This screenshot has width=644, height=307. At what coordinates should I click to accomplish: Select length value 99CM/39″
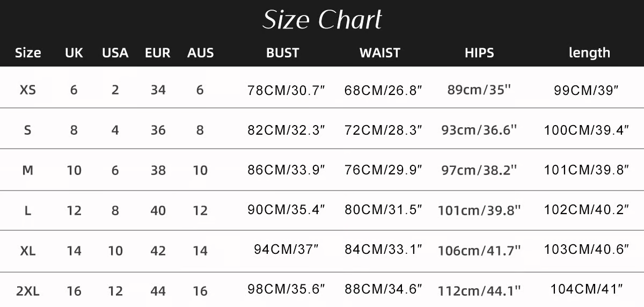pyautogui.click(x=586, y=90)
